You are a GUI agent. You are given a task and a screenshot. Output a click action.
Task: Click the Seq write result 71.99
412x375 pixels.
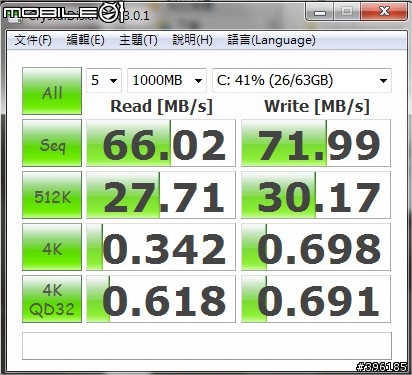click(x=316, y=143)
